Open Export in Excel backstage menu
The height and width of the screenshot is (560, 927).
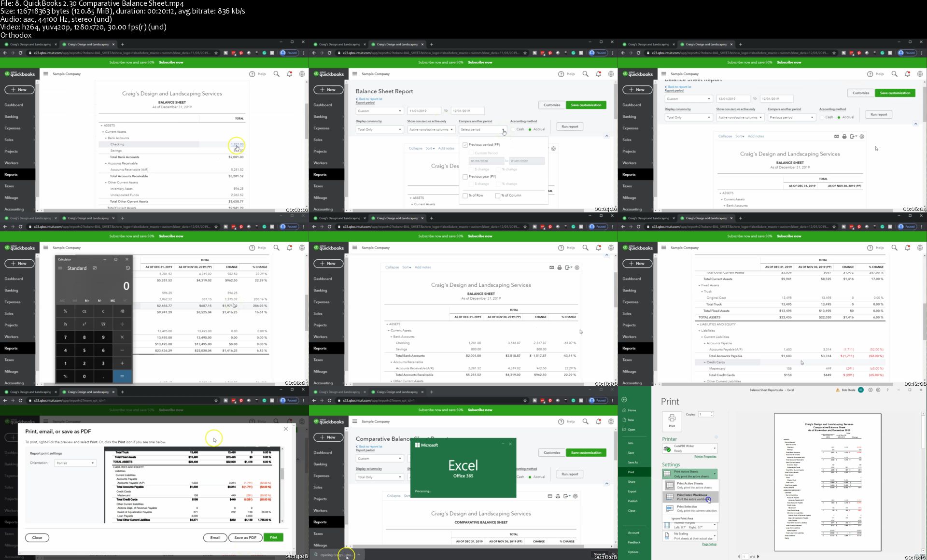click(632, 491)
